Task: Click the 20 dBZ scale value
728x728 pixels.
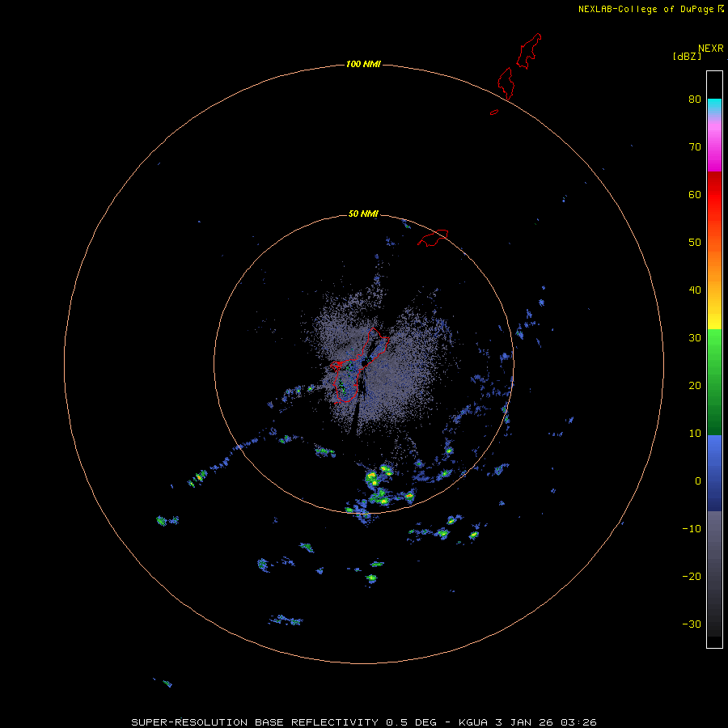Action: click(x=695, y=385)
